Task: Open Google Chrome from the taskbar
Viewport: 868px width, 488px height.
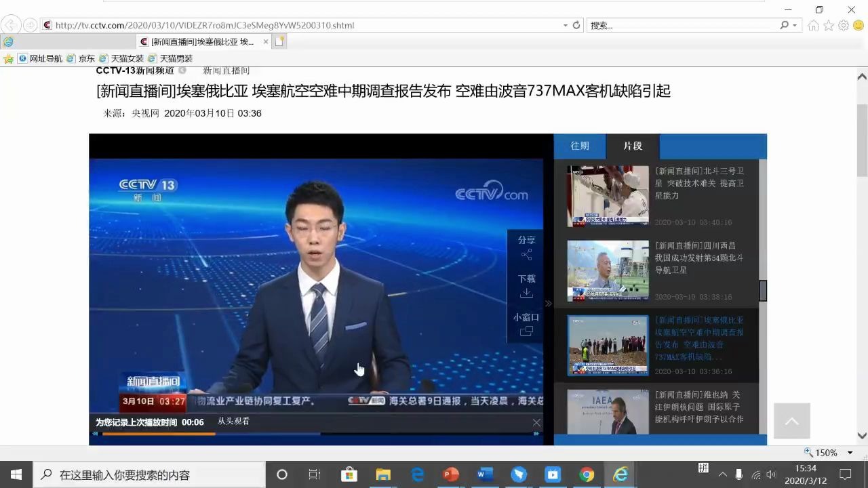Action: (x=587, y=474)
